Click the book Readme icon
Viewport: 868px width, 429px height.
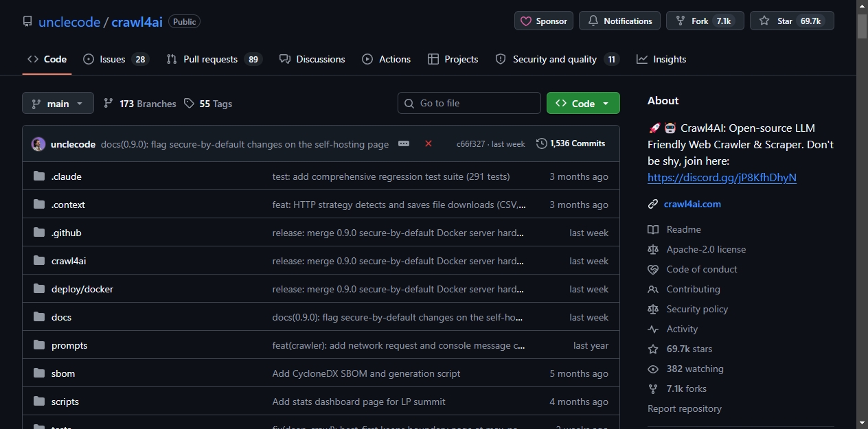click(653, 229)
